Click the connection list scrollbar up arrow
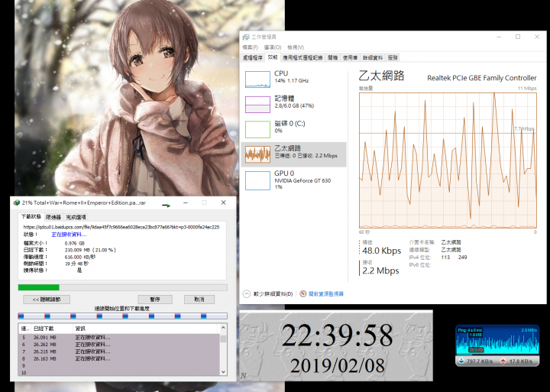 pos(223,328)
